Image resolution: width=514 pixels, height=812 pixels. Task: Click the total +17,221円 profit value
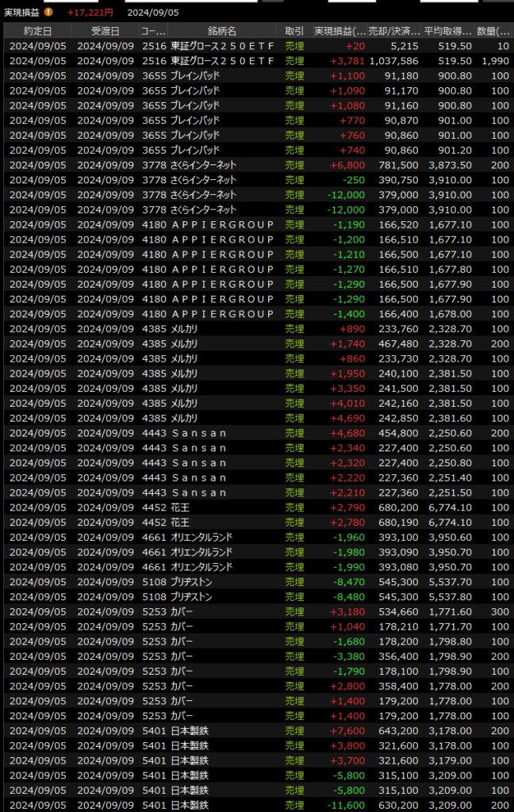[90, 13]
